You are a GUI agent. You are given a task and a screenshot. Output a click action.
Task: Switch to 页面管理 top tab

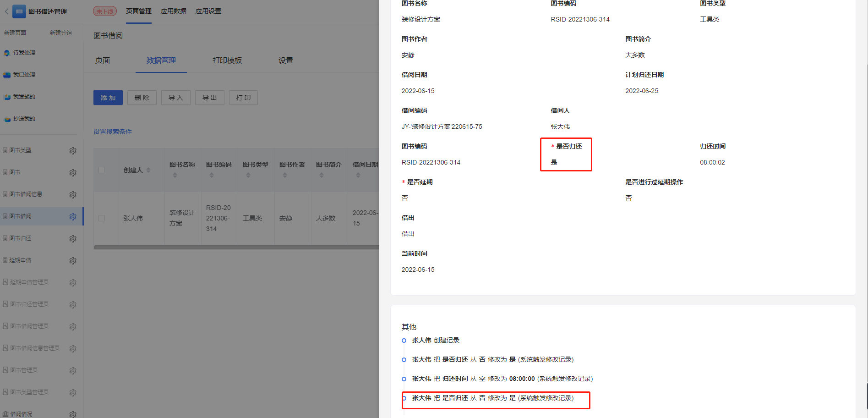click(x=139, y=11)
